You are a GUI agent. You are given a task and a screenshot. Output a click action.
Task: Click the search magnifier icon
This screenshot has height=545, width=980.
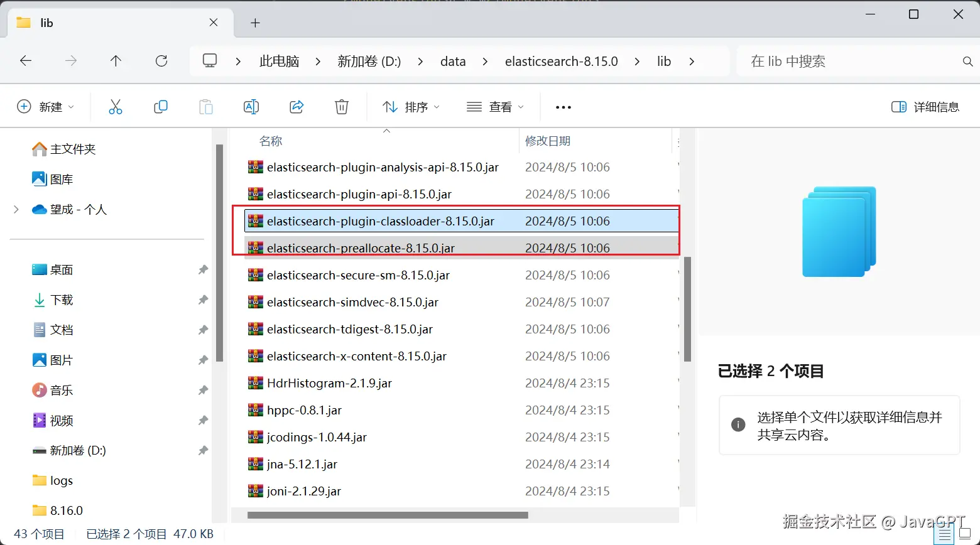[967, 62]
